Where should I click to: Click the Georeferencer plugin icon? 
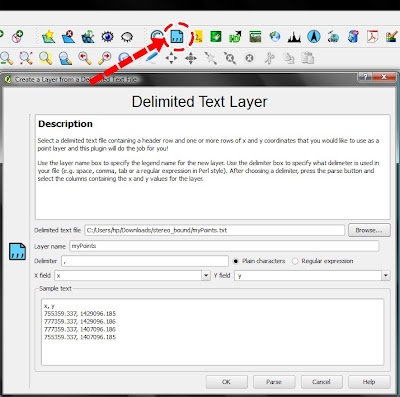pyautogui.click(x=255, y=37)
